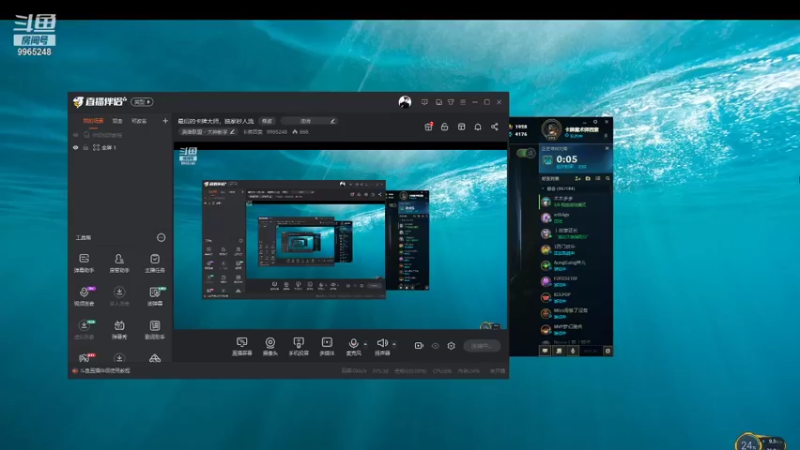Image resolution: width=800 pixels, height=450 pixels.
Task: Open the skin (shirt) icon in the title bar
Action: click(451, 102)
